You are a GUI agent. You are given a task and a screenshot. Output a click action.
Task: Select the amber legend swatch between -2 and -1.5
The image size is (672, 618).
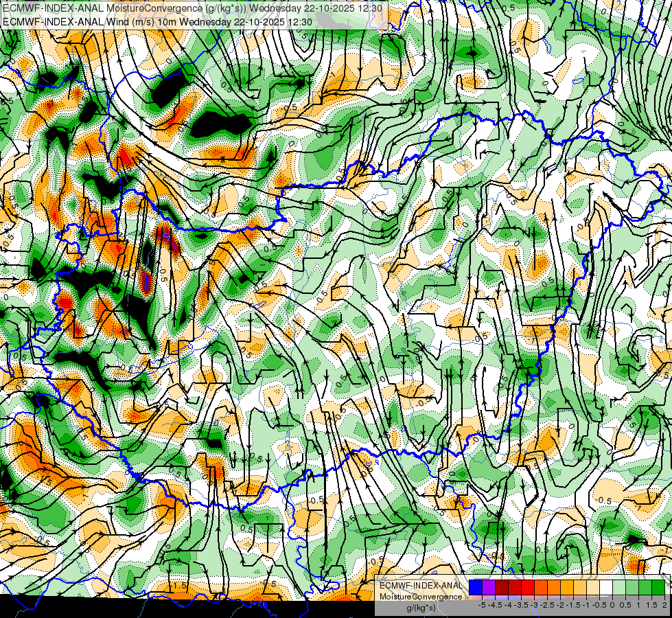click(x=567, y=587)
